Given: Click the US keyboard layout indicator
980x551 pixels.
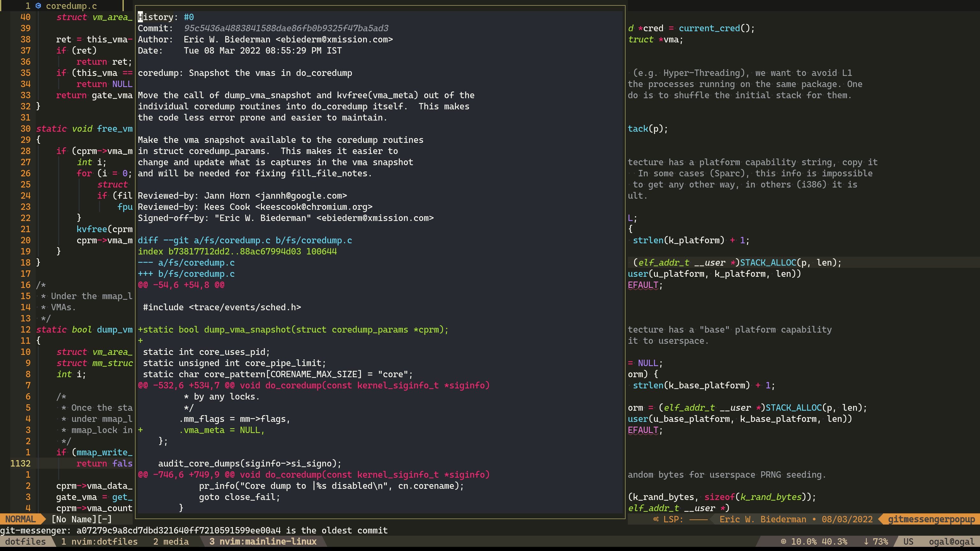Looking at the screenshot, I should (909, 541).
